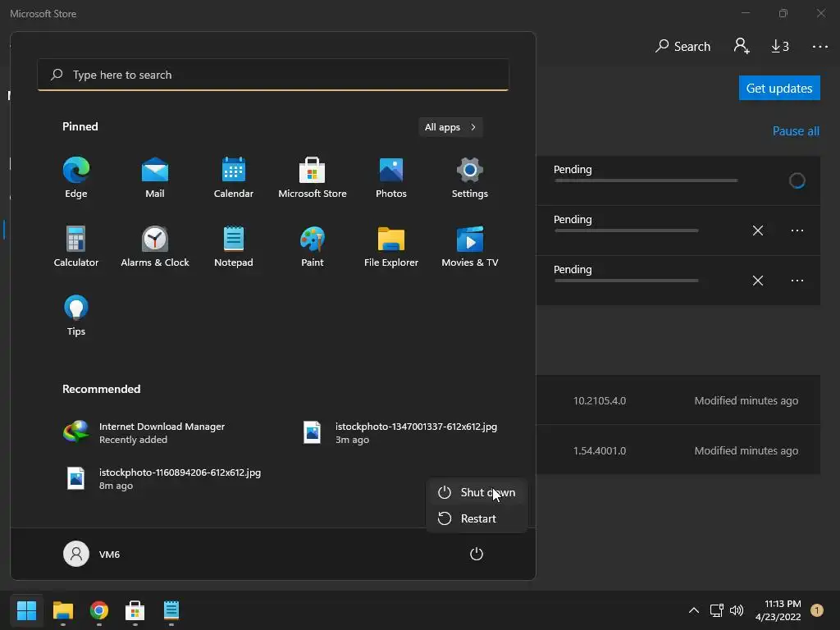Image resolution: width=840 pixels, height=630 pixels.
Task: Open Edge from pinned apps
Action: [x=76, y=178]
